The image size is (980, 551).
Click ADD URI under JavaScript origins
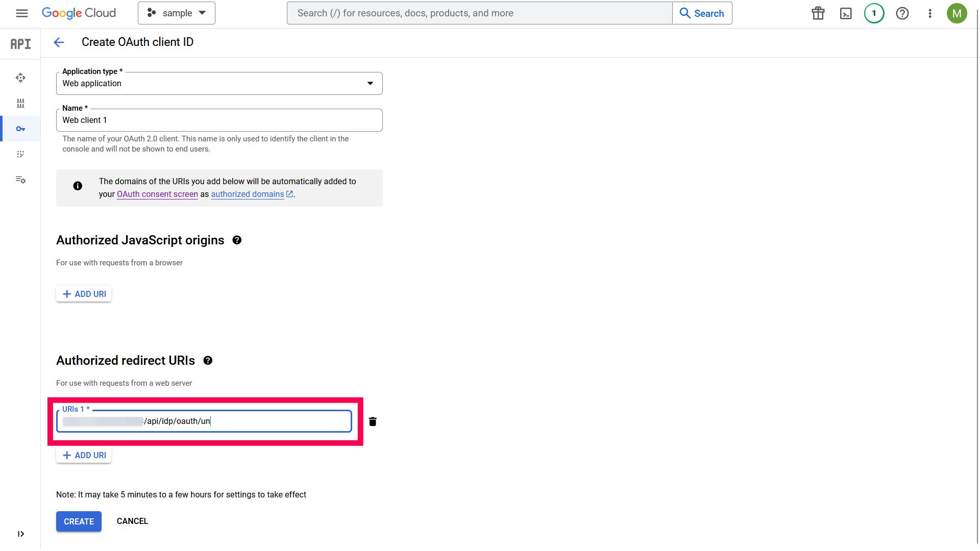click(x=84, y=294)
